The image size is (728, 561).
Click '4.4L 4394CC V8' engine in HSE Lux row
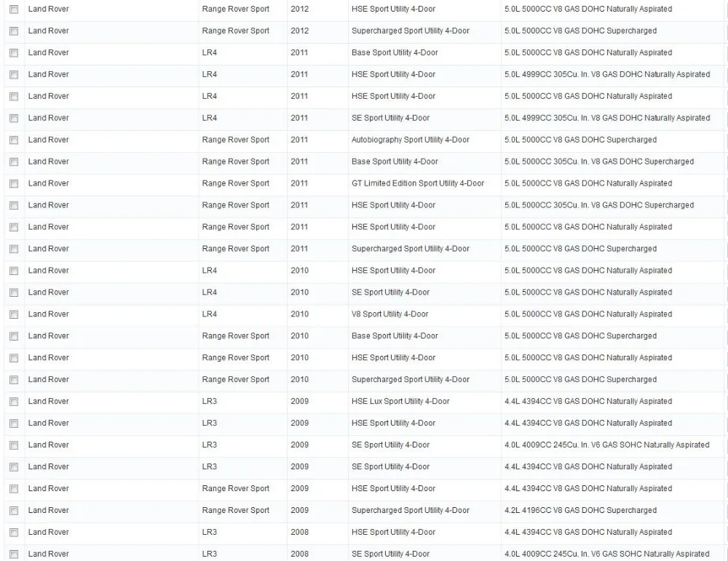click(588, 402)
